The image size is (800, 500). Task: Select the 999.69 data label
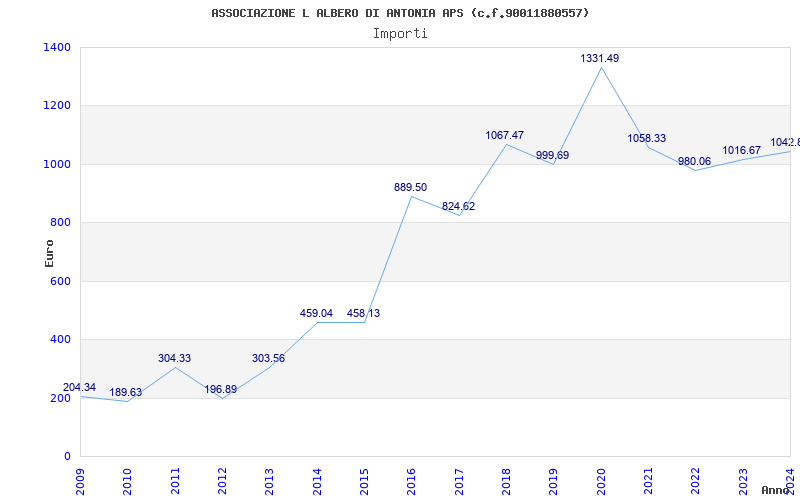tap(553, 155)
